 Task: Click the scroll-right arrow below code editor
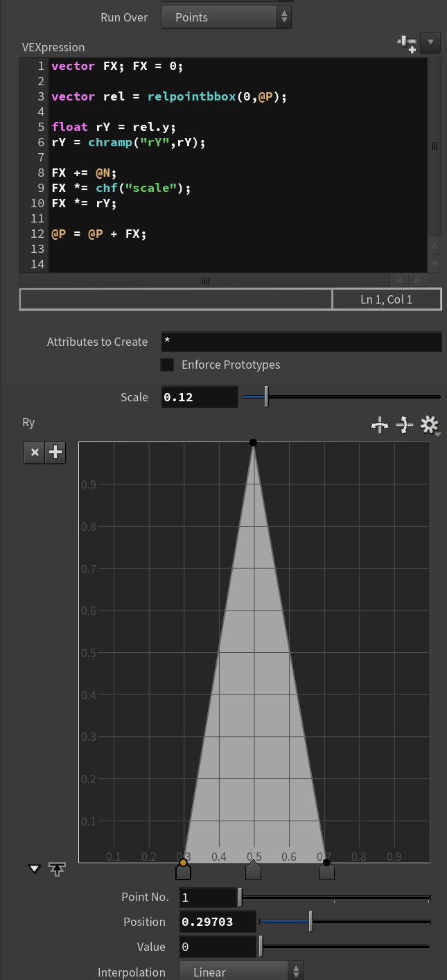click(x=417, y=281)
